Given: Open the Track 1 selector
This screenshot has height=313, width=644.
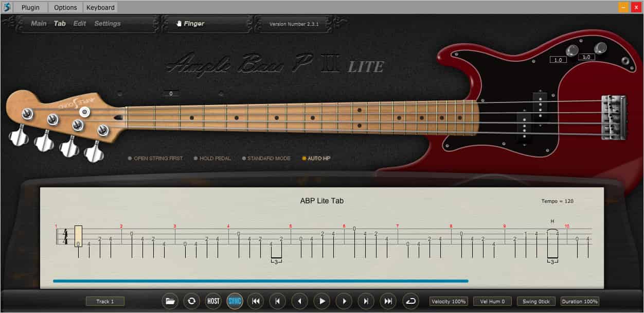Looking at the screenshot, I should tap(105, 301).
